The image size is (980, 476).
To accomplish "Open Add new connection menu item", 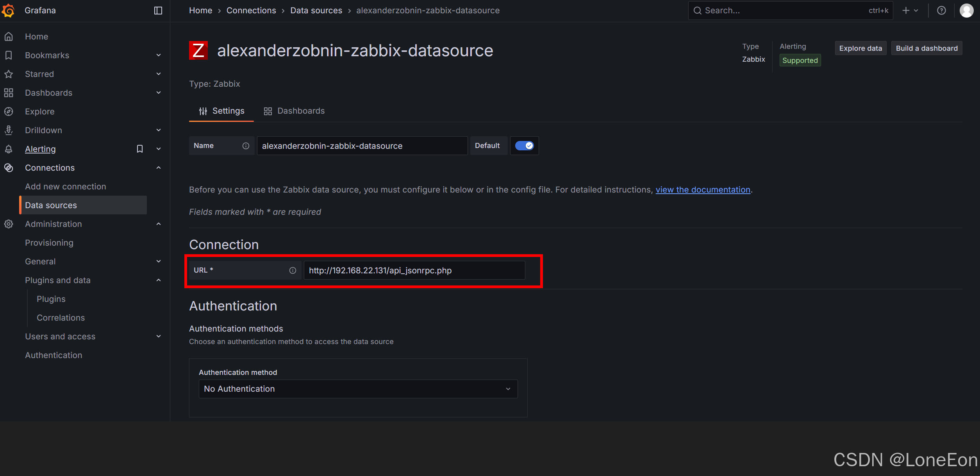I will (66, 186).
